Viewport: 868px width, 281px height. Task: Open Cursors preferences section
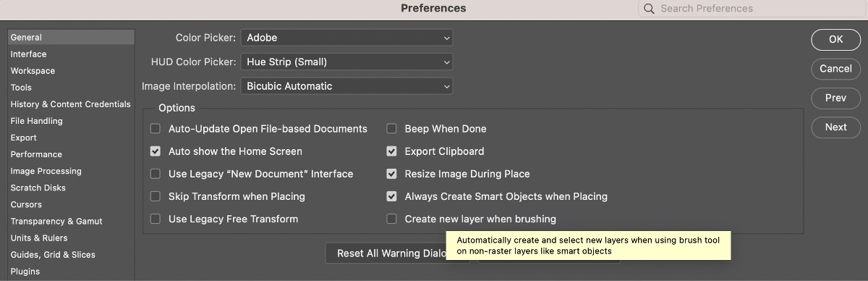70,204
